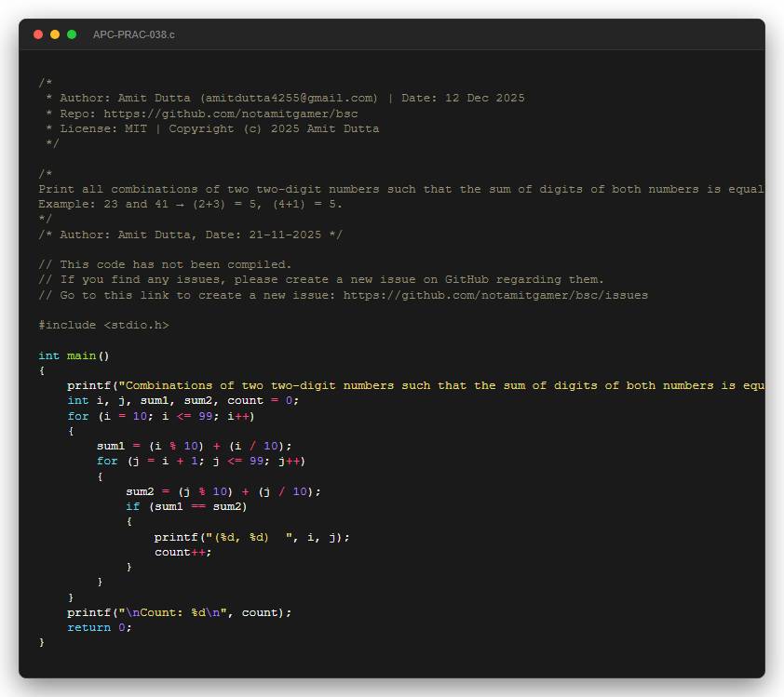784x697 pixels.
Task: Click the 'sum1 = (i % 10) + (i / 10);' line
Action: coord(194,446)
